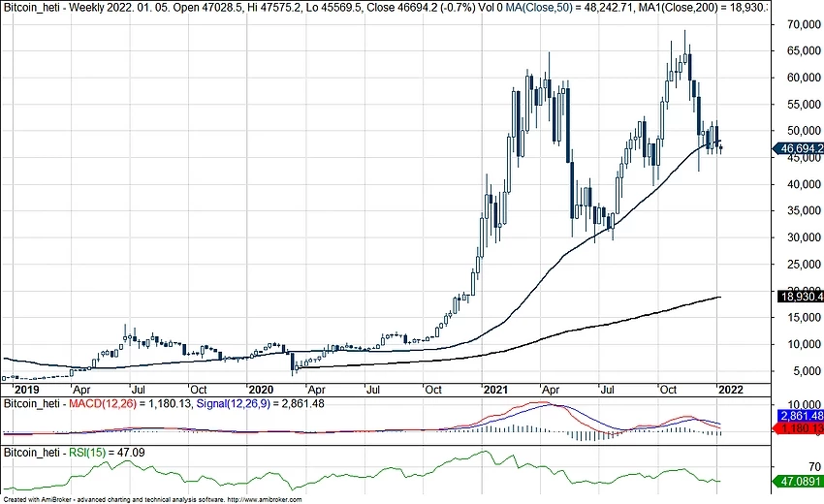Click the blue 2,861.48 signal value tag
The height and width of the screenshot is (504, 824).
click(x=800, y=416)
